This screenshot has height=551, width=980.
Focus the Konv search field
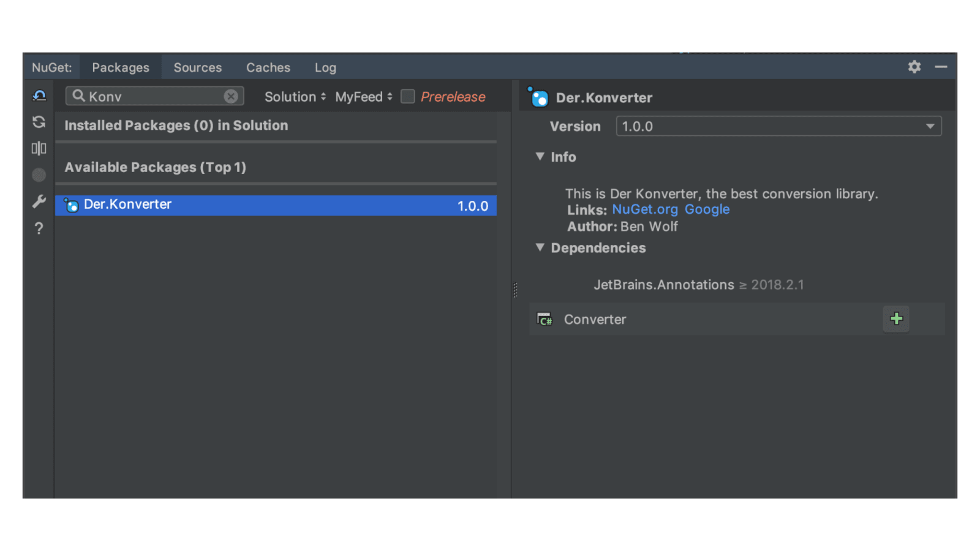point(154,96)
